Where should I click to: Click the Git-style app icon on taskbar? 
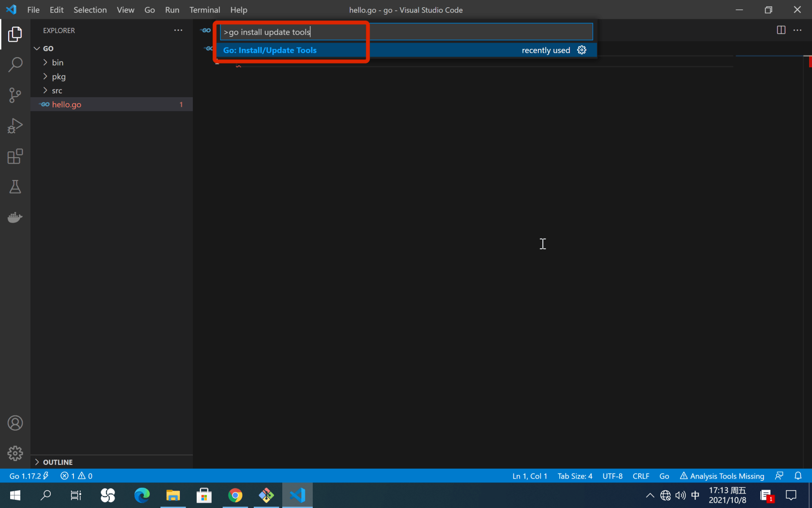tap(266, 495)
